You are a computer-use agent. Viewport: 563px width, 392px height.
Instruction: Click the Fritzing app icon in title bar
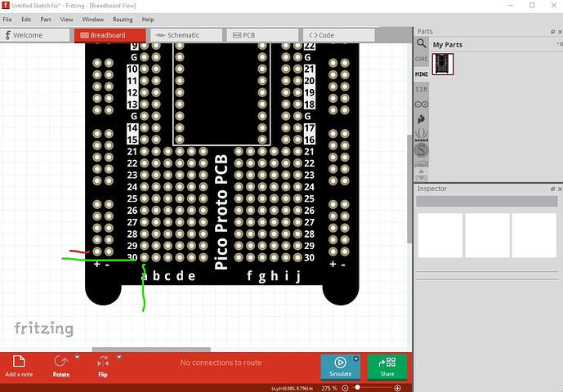(6, 6)
